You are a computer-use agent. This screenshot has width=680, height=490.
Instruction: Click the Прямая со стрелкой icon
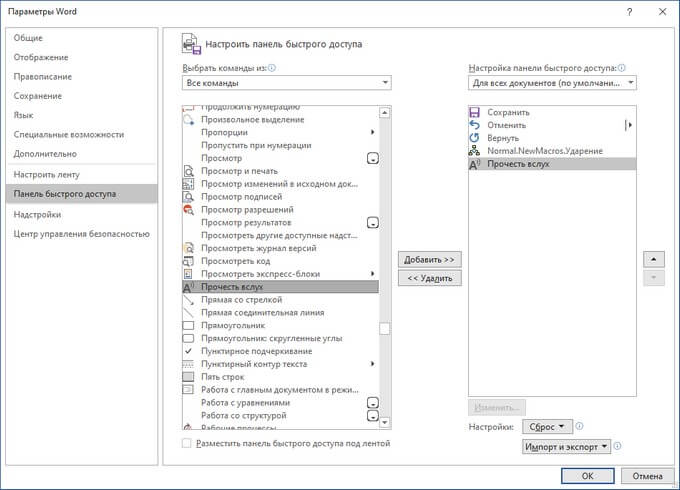coord(189,300)
